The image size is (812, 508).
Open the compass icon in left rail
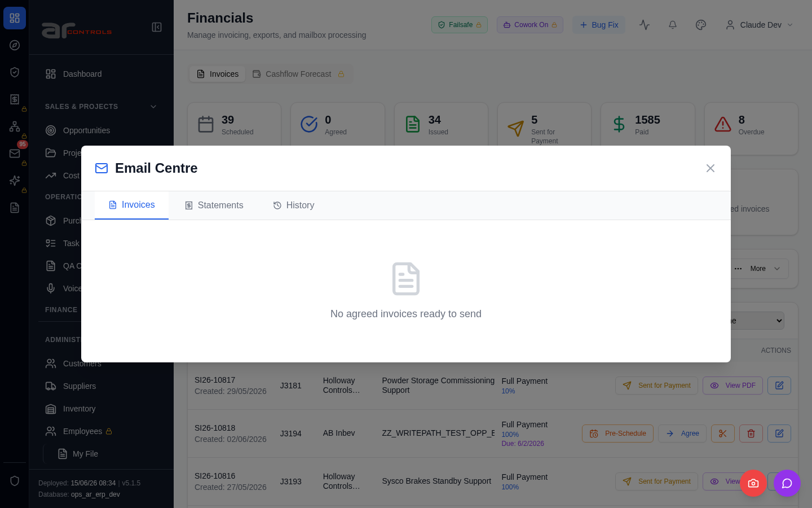click(15, 45)
